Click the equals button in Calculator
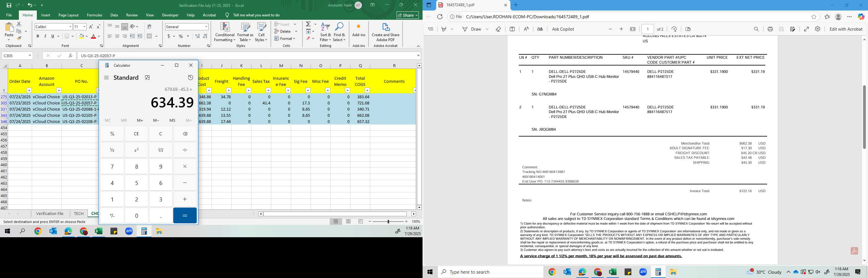The image size is (868, 278). (x=185, y=215)
